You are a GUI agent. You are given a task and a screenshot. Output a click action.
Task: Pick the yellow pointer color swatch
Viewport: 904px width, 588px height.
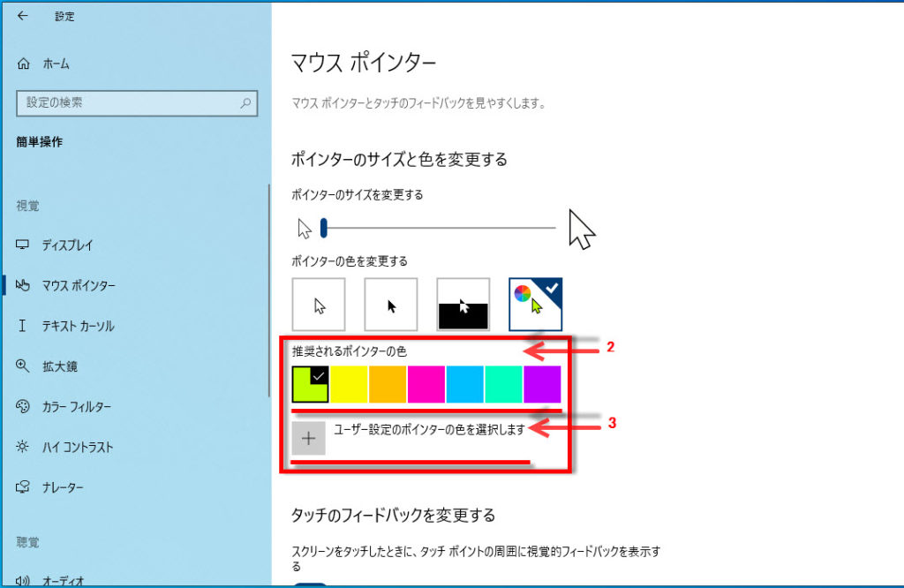[349, 385]
